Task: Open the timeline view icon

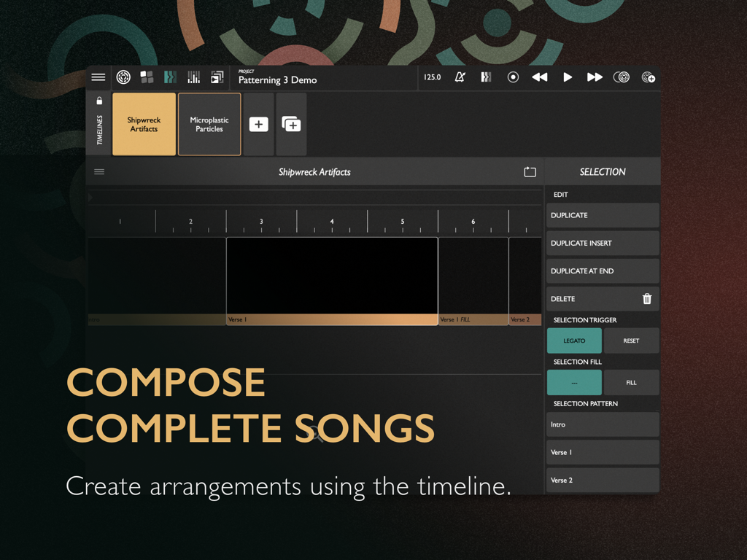Action: pos(170,77)
